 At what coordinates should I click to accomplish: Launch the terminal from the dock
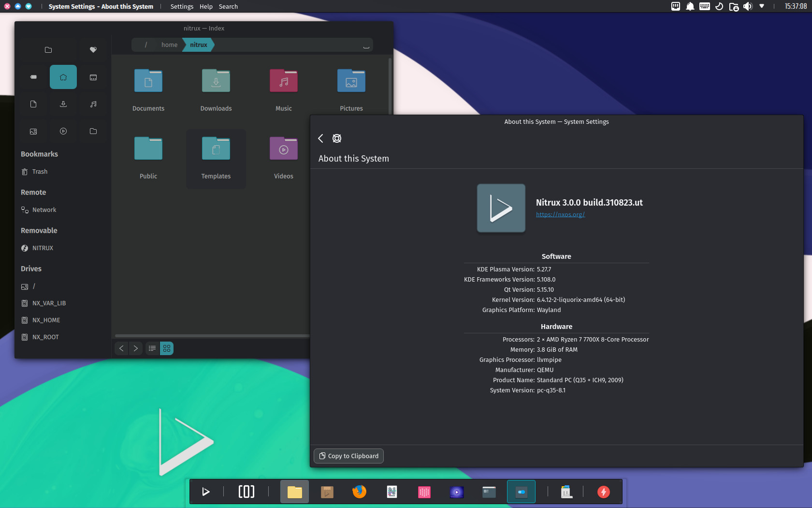pyautogui.click(x=489, y=492)
